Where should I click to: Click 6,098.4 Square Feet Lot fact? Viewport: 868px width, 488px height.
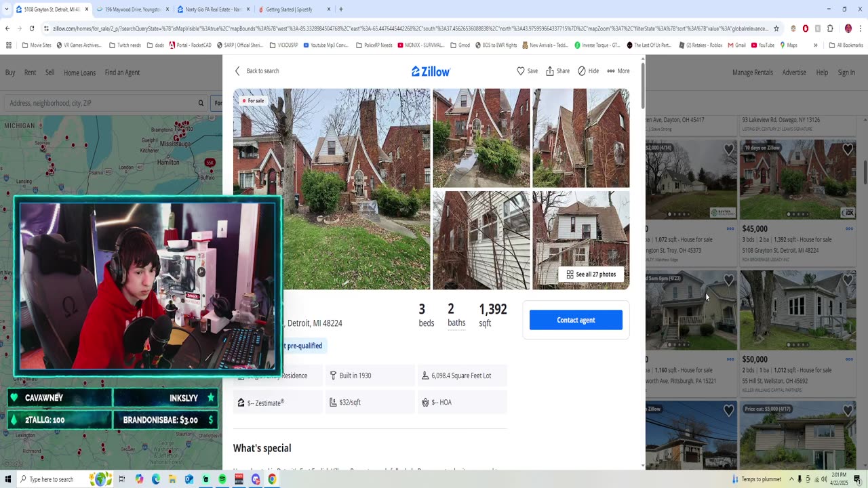click(462, 375)
